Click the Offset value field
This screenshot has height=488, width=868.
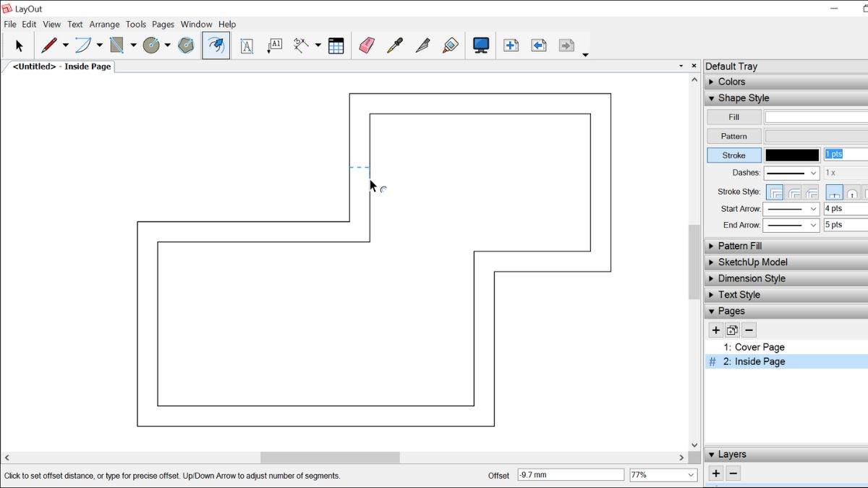pos(571,475)
